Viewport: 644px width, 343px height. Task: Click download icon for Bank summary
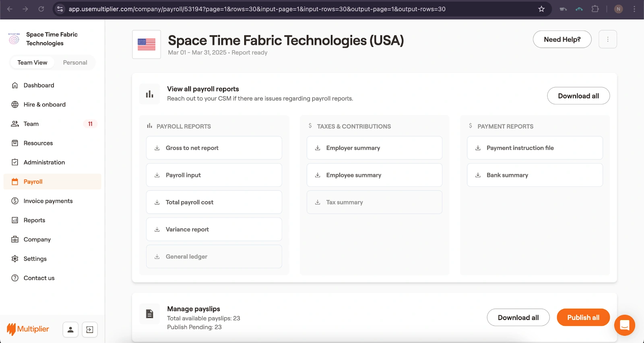click(478, 175)
